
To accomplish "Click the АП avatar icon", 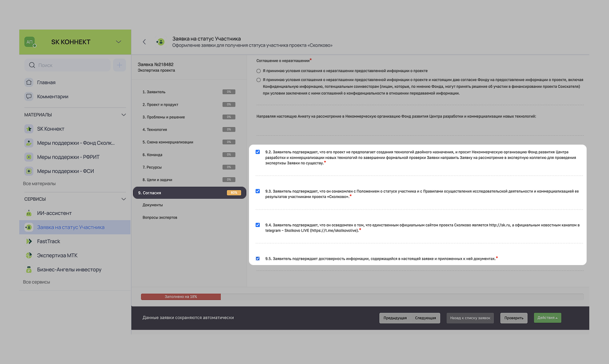I will pos(30,42).
